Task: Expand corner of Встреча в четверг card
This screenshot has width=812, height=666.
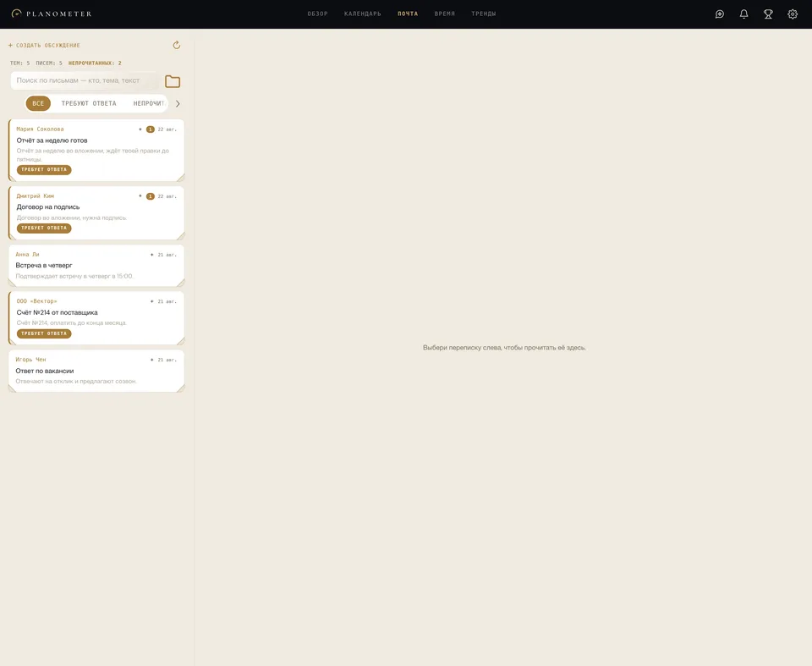Action: point(181,283)
